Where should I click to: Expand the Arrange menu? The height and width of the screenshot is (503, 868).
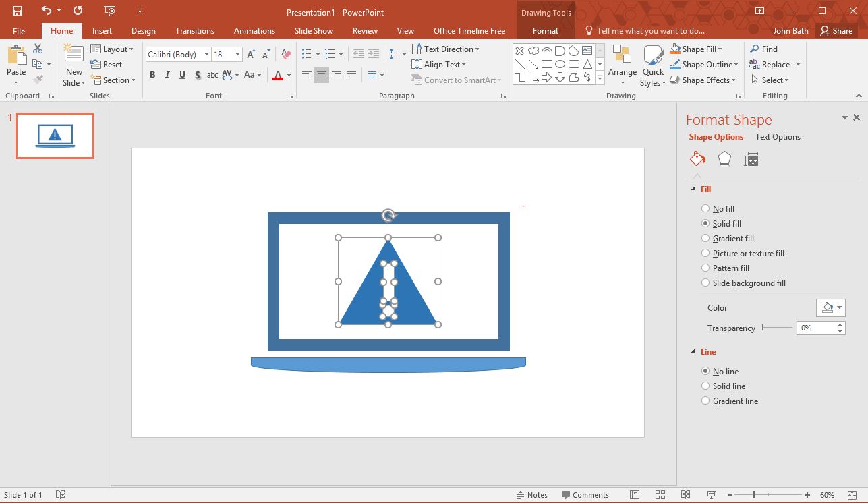coord(622,64)
